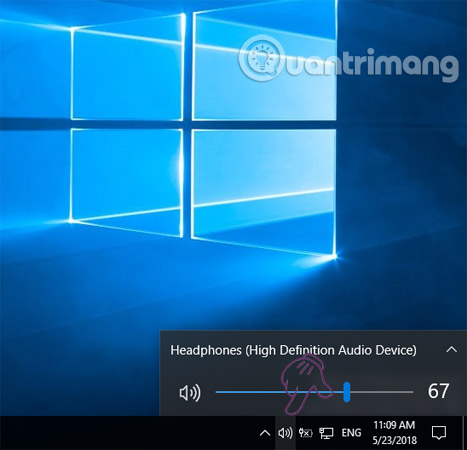The height and width of the screenshot is (450, 467).
Task: Click the volume value 67
Action: pos(438,391)
